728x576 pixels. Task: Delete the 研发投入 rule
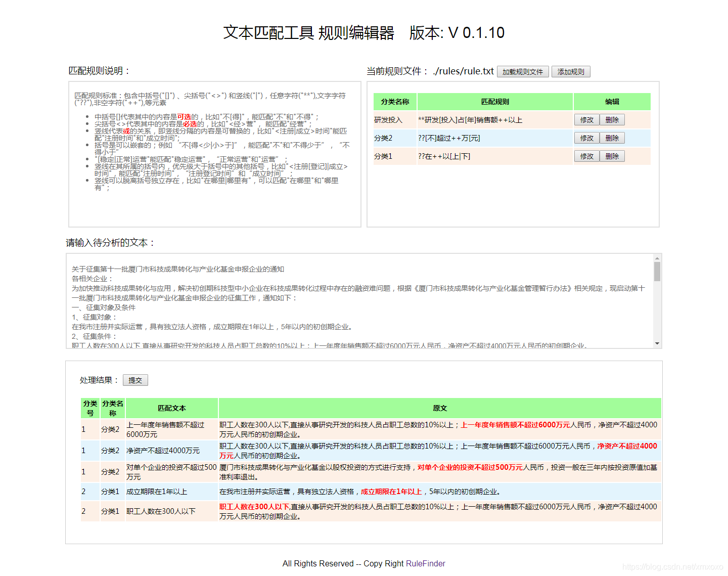click(612, 120)
